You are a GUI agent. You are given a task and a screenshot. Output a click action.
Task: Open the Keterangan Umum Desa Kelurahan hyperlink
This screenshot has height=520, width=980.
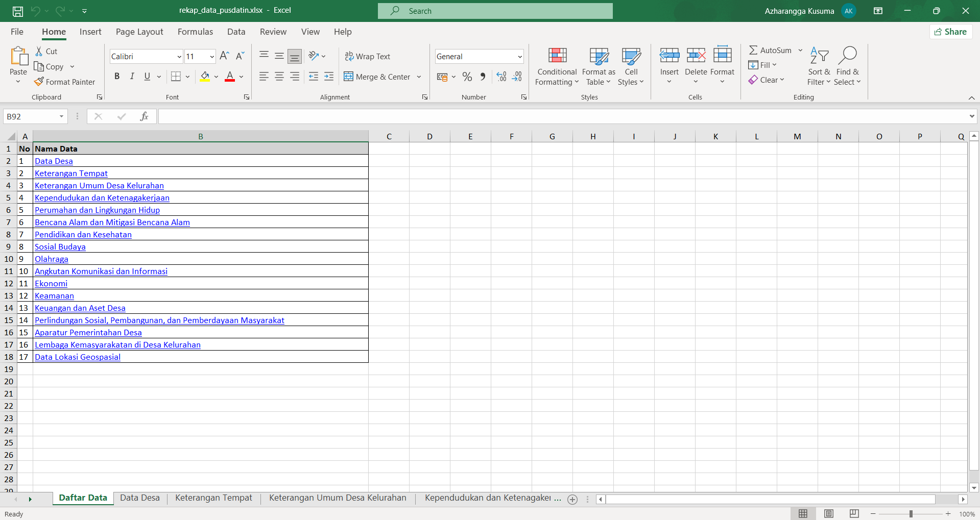click(x=99, y=186)
